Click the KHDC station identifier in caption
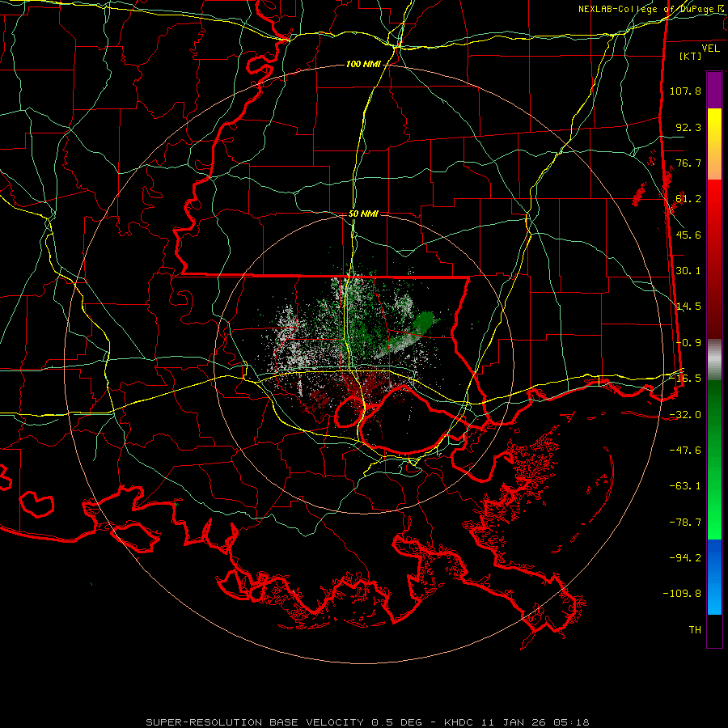 459,722
